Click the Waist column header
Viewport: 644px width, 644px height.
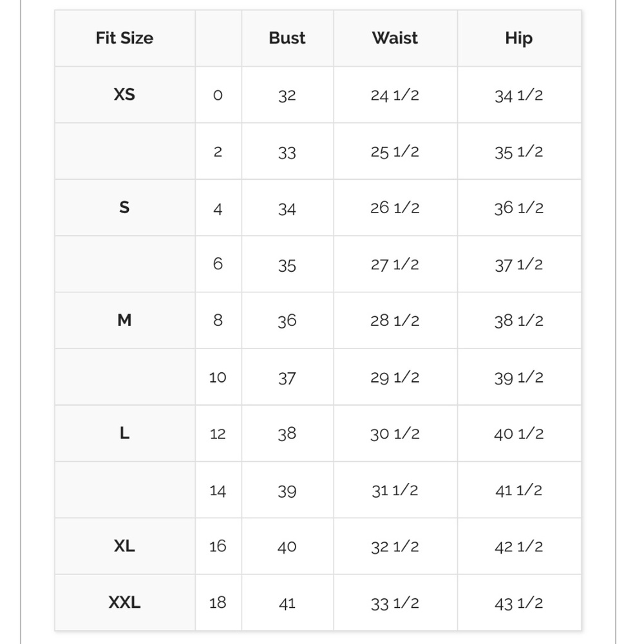[x=395, y=38]
